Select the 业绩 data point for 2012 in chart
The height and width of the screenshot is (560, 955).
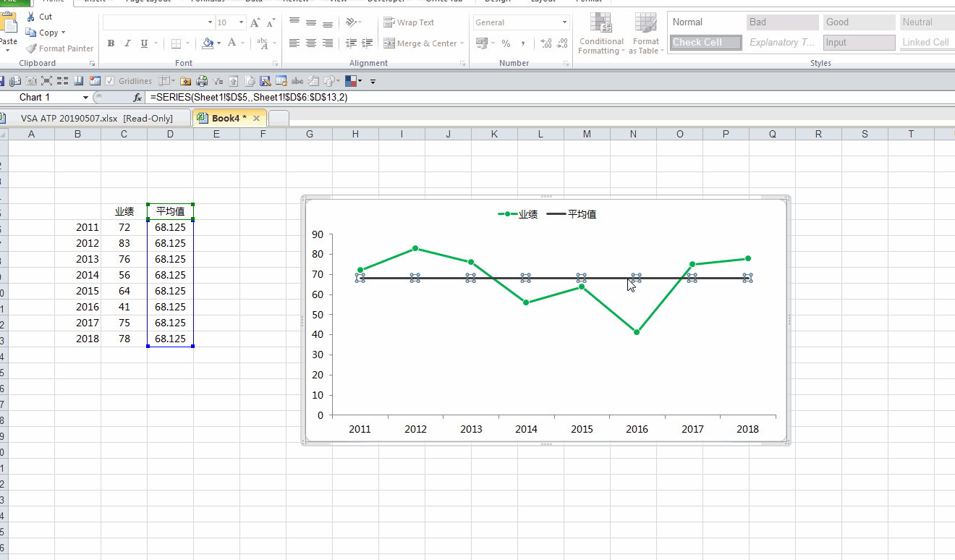pyautogui.click(x=415, y=248)
